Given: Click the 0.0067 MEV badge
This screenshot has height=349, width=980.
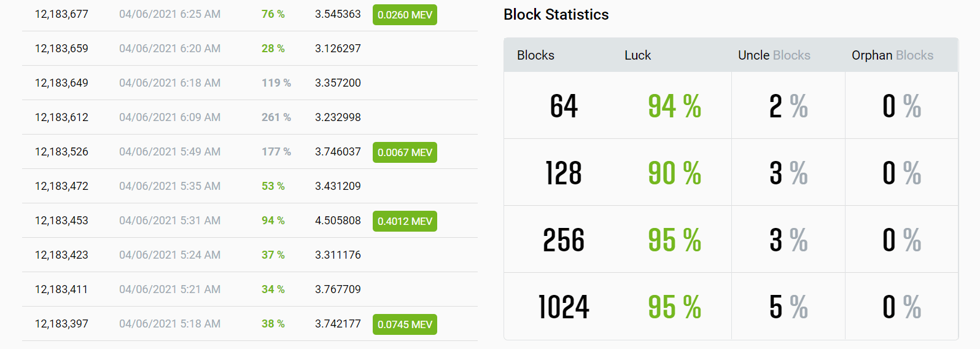Looking at the screenshot, I should pyautogui.click(x=405, y=152).
